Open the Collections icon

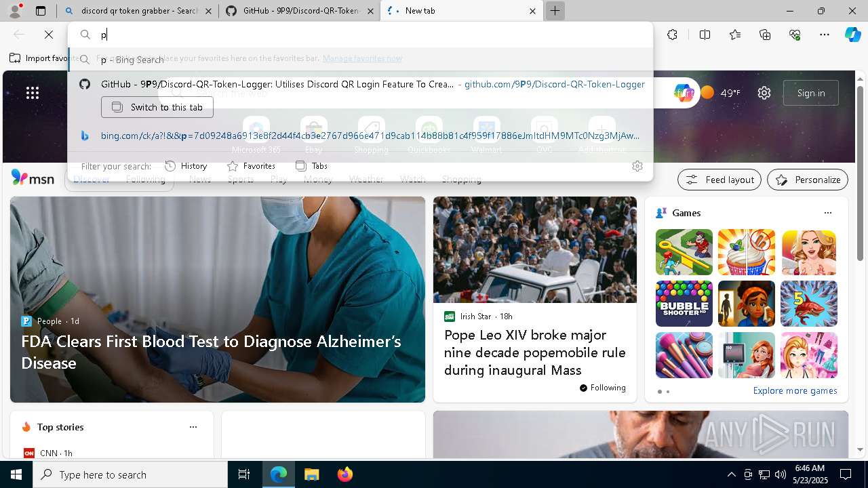[765, 35]
